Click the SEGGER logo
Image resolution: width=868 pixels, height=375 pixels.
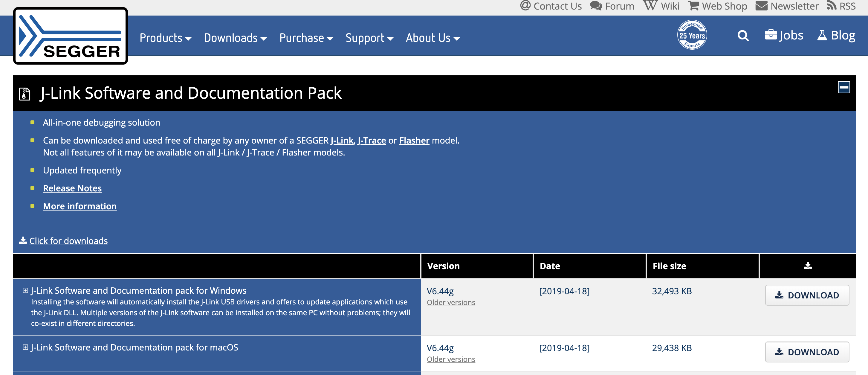point(71,36)
